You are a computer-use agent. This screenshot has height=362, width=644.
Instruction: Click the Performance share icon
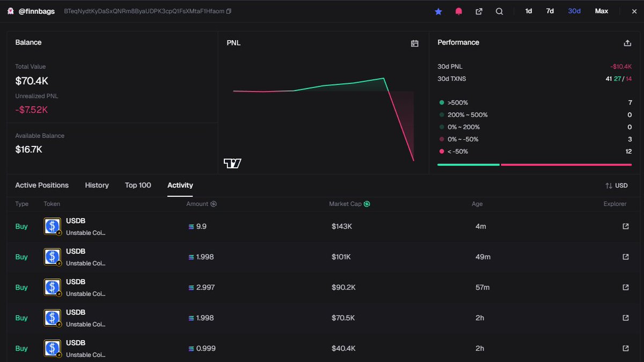[627, 43]
